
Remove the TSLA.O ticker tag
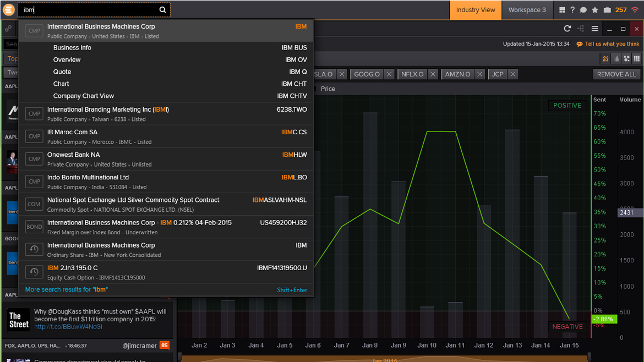tap(342, 74)
